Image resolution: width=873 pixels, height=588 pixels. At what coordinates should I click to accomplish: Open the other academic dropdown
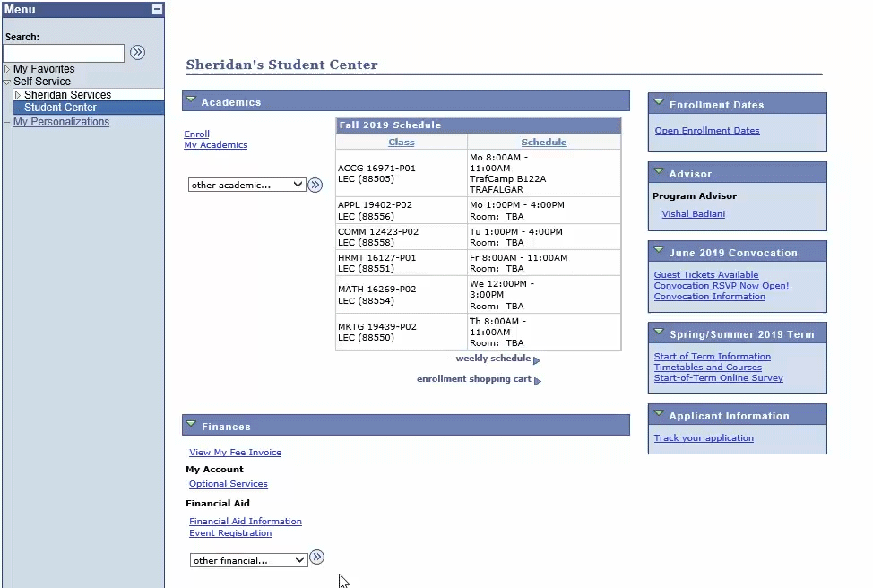point(247,185)
